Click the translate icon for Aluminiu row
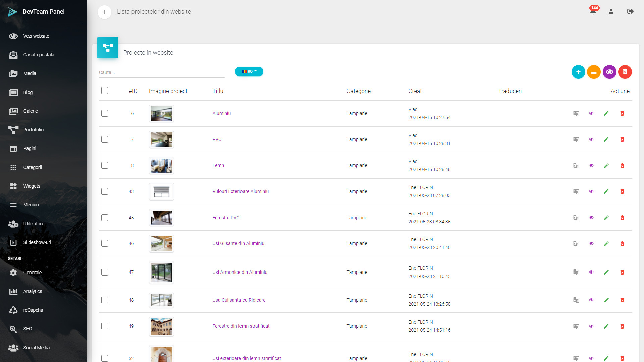This screenshot has height=362, width=644. [576, 113]
